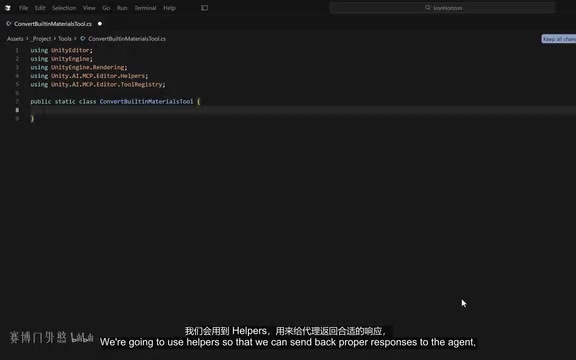Click line number 1 in the gutter
576x360 pixels.
17,50
